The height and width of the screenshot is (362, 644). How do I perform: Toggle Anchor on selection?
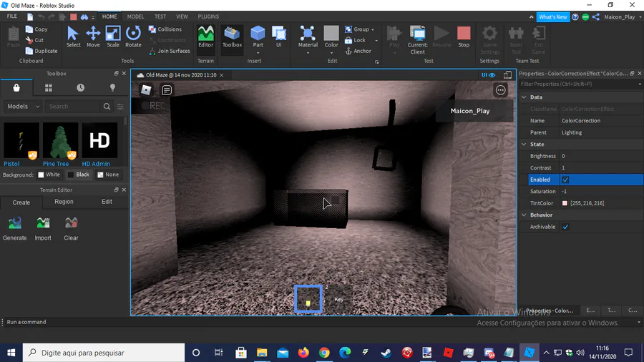point(358,51)
